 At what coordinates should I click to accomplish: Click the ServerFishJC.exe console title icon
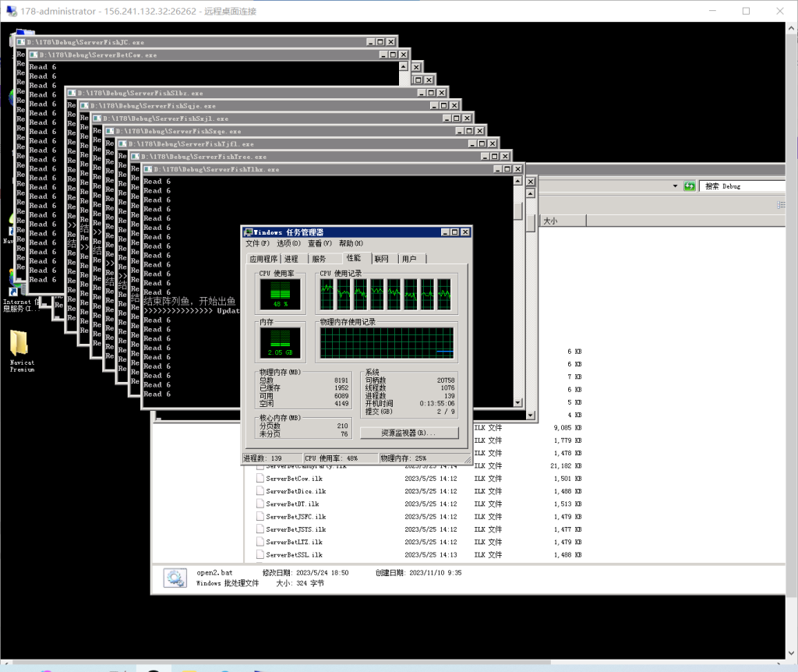(x=21, y=42)
